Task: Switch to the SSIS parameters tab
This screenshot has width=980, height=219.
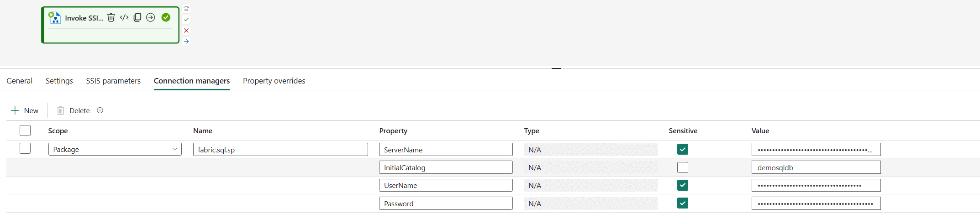Action: coord(113,81)
